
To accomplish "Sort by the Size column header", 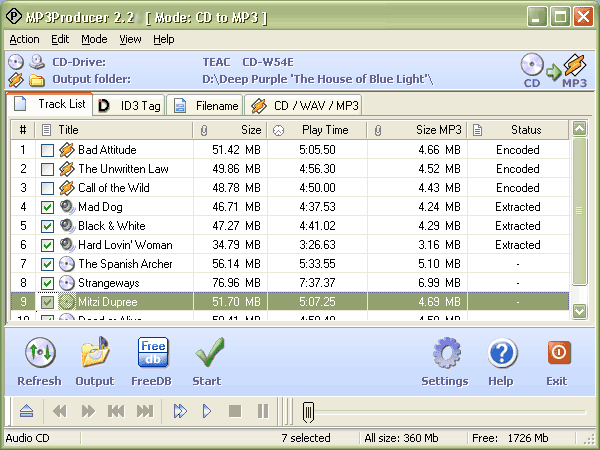I will coord(231,130).
